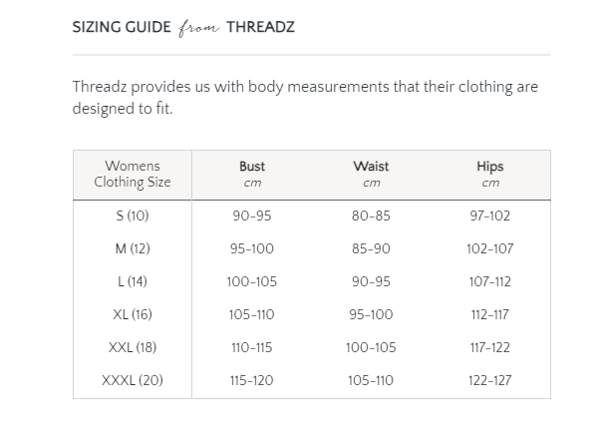The image size is (600, 440).
Task: Click hips value 122-127 for size XXXL
Action: [490, 380]
